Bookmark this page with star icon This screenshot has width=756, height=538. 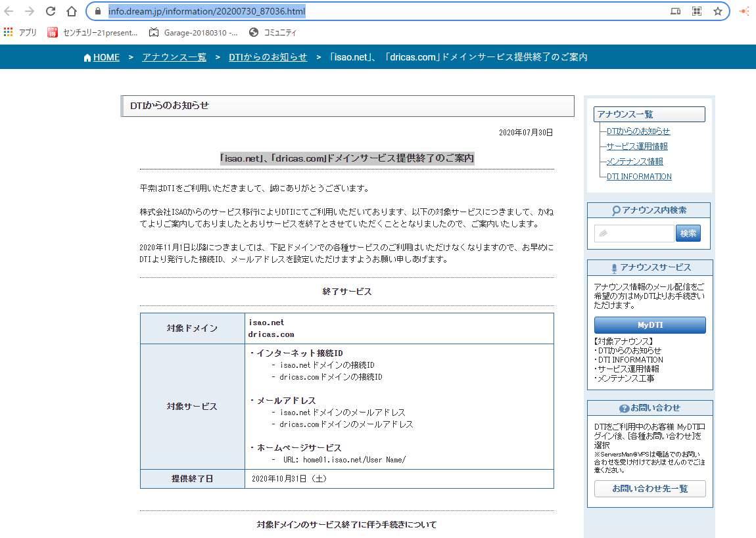tap(718, 11)
